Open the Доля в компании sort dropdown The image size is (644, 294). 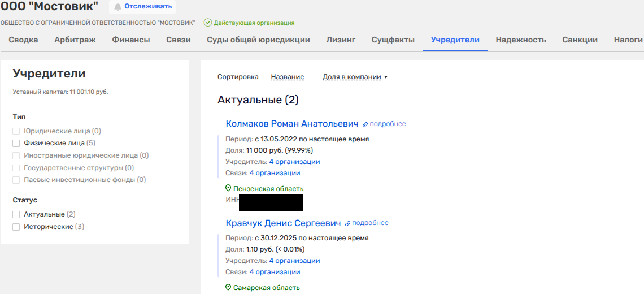tap(355, 77)
